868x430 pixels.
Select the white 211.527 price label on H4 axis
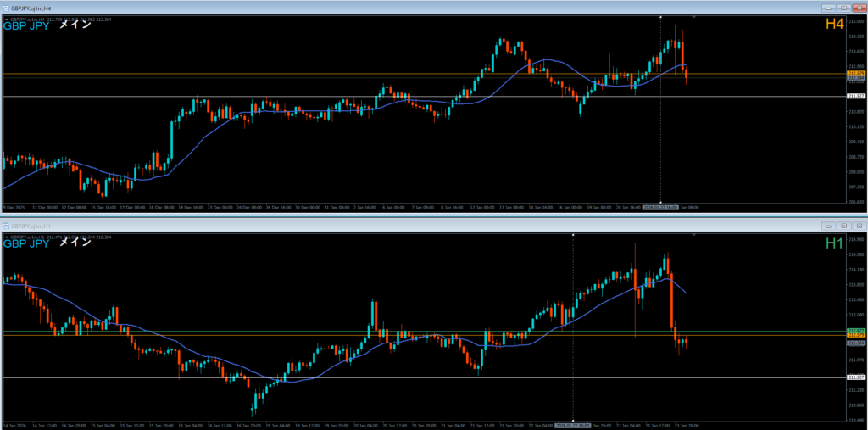[x=856, y=97]
